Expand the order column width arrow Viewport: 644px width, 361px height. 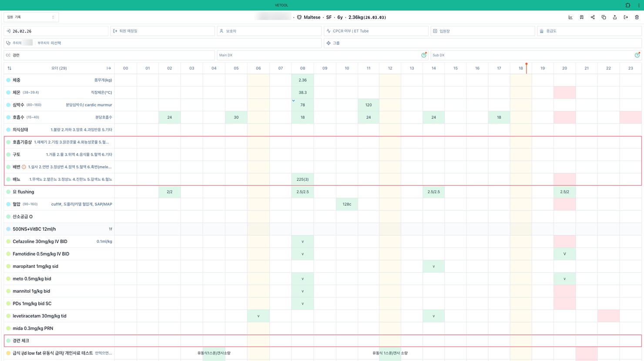[x=109, y=68]
